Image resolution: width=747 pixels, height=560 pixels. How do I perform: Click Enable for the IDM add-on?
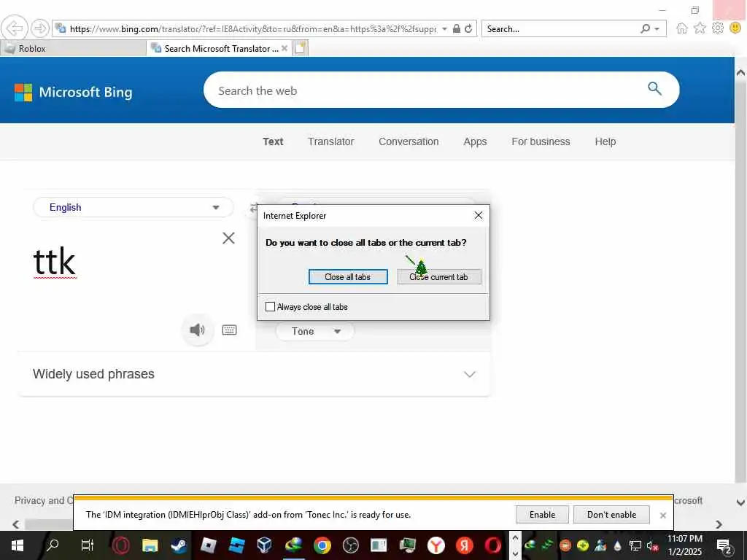[x=542, y=514]
